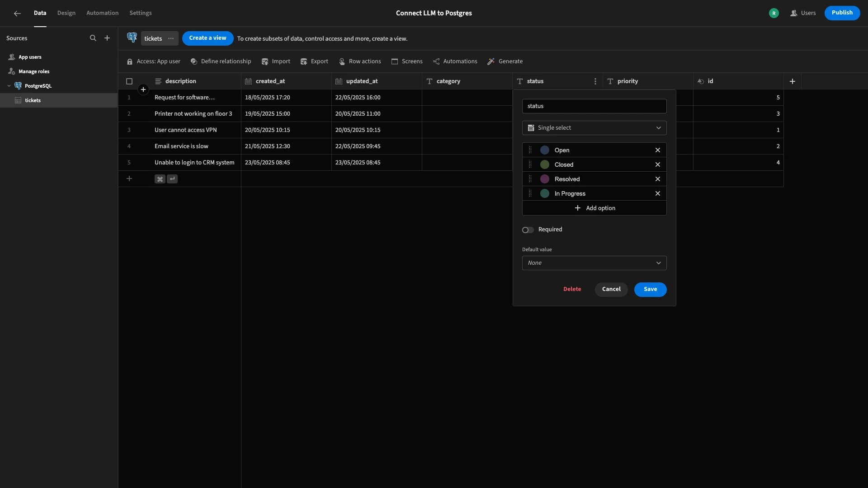This screenshot has width=868, height=488.
Task: Click the round plus button above row 1
Action: [x=143, y=89]
